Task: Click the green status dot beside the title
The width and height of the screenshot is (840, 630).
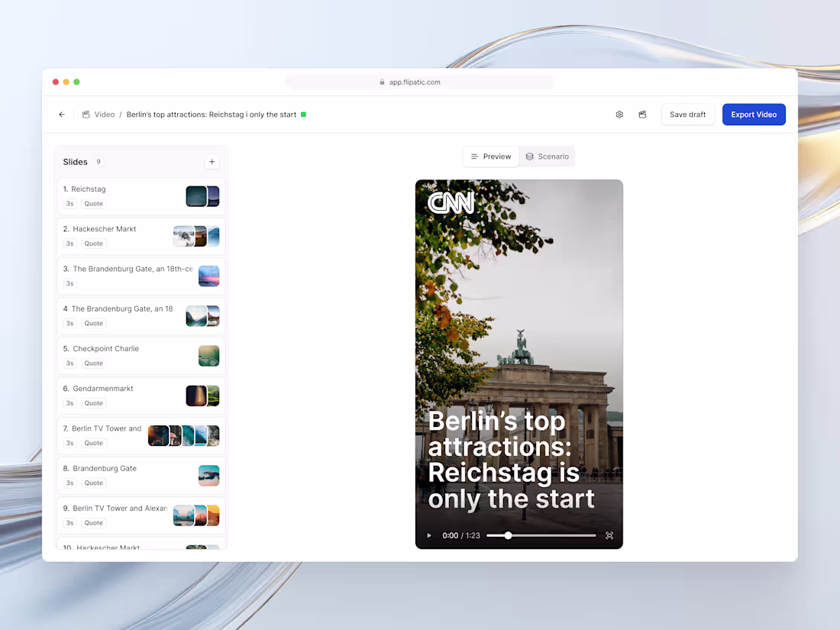Action: (303, 114)
